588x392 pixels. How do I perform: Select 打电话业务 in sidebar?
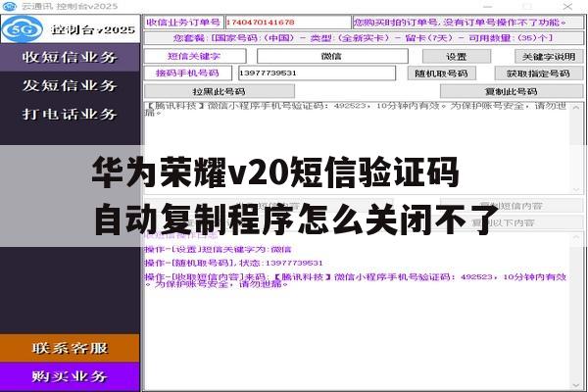tap(70, 114)
